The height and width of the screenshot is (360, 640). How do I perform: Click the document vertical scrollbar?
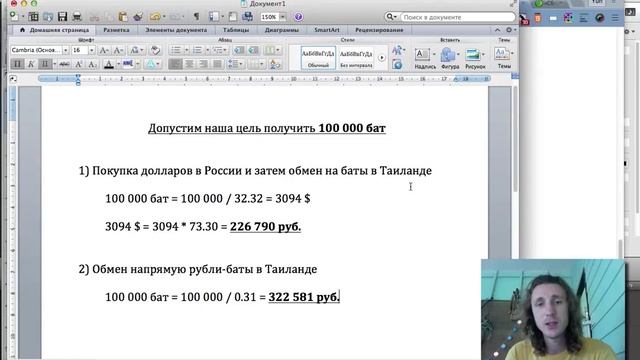coord(515,139)
